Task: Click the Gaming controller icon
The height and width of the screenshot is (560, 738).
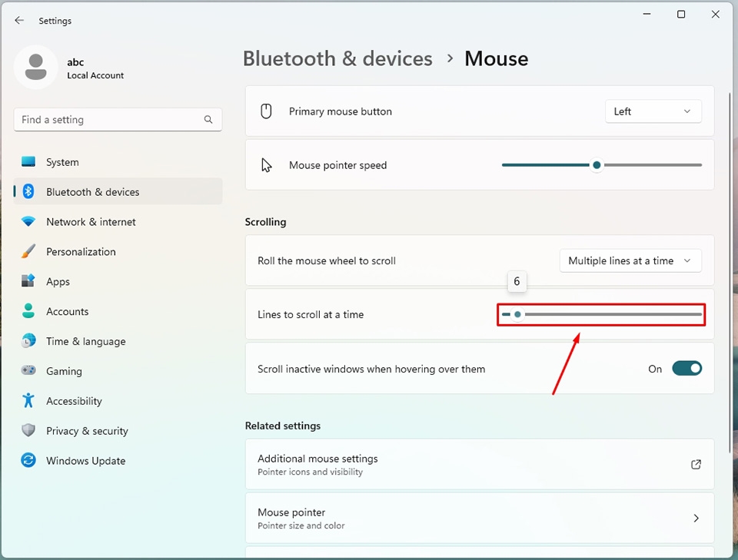Action: [28, 370]
